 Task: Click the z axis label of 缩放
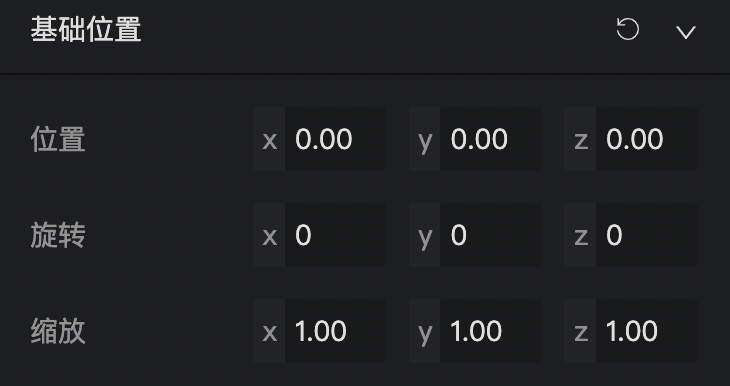[580, 331]
